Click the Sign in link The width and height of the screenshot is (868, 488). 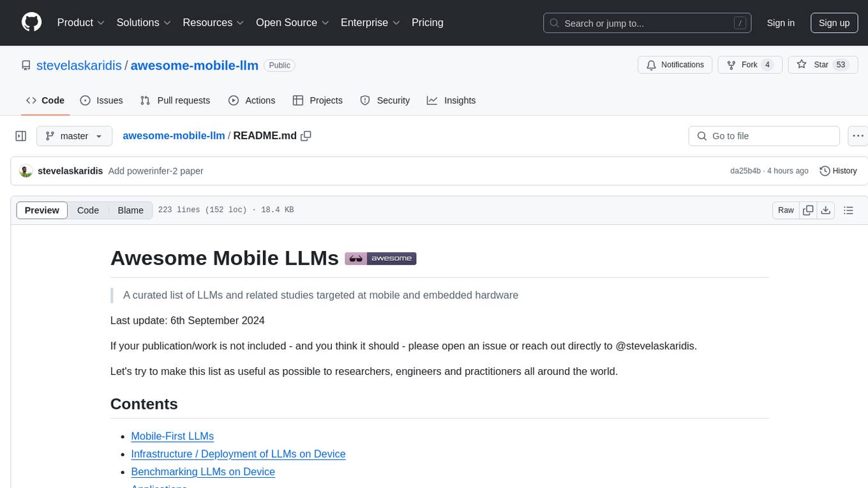(x=781, y=23)
